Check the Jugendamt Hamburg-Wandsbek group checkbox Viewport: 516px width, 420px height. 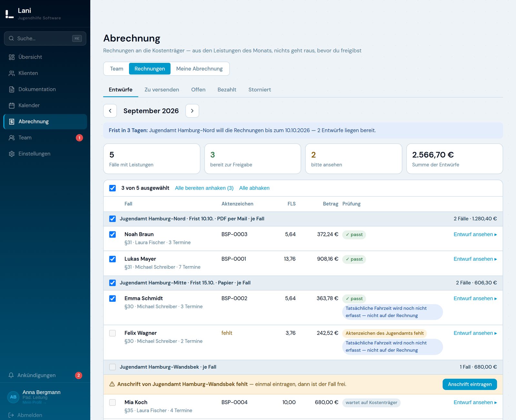[x=113, y=367]
